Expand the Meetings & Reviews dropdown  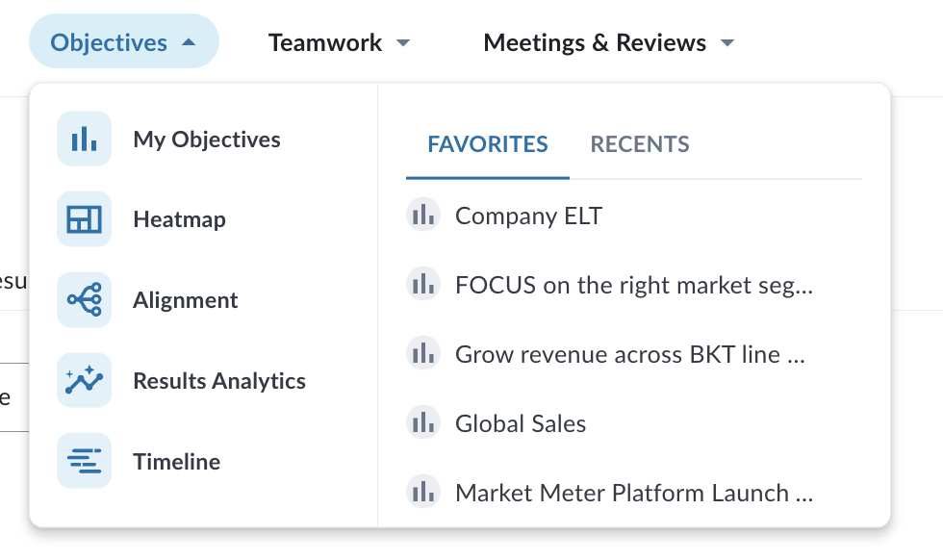point(608,42)
